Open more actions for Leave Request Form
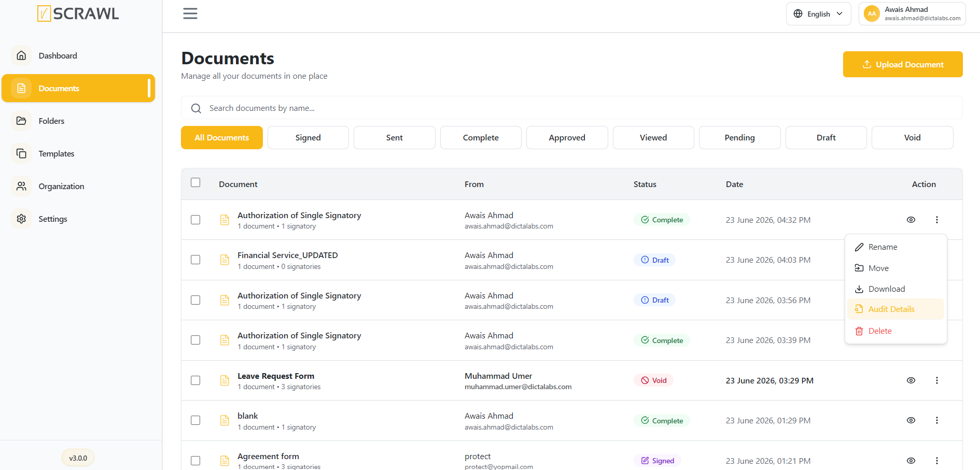Screen dimensions: 980x470 [937, 380]
